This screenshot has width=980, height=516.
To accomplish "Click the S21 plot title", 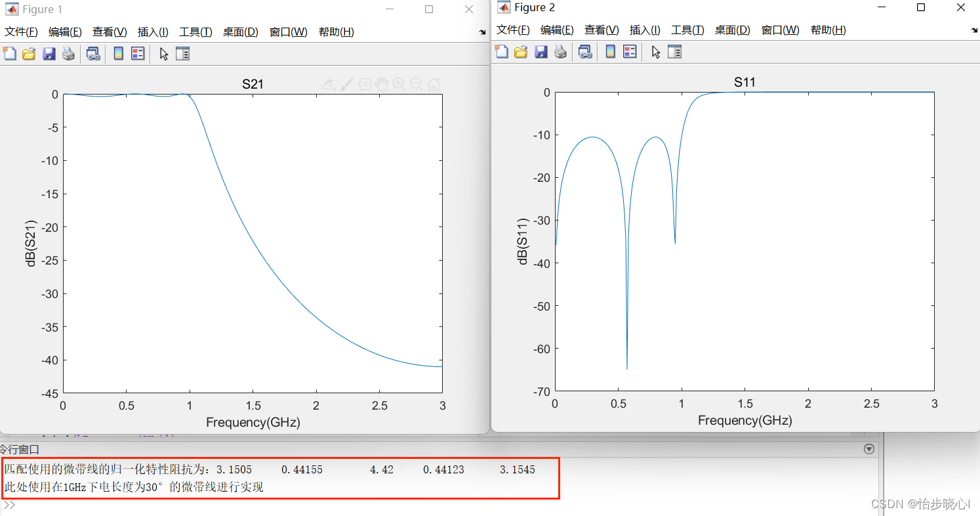I will pyautogui.click(x=253, y=84).
